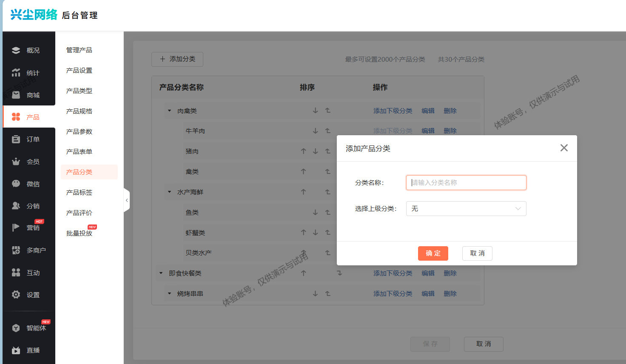The width and height of the screenshot is (626, 364).
Task: Confirm the dialog with the 确定 button
Action: (433, 253)
